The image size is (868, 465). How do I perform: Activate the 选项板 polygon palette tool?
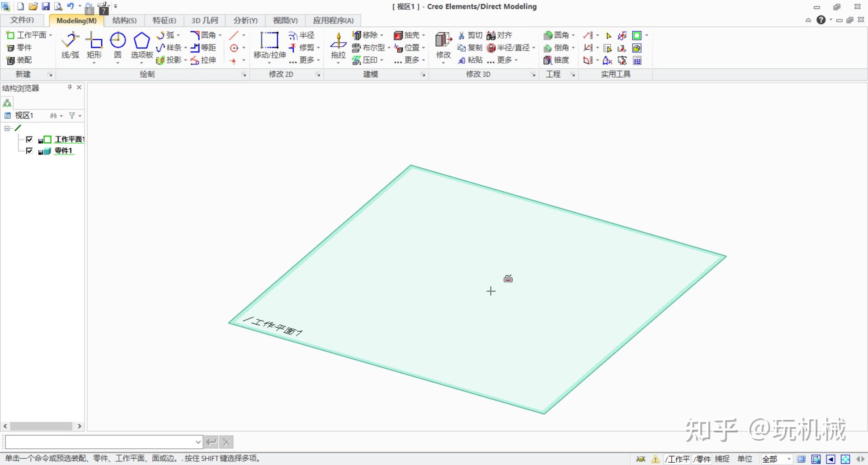click(142, 45)
